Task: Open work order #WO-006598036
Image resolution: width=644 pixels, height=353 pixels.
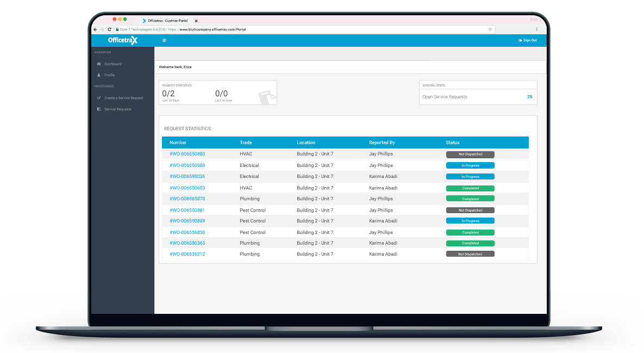Action: click(187, 176)
